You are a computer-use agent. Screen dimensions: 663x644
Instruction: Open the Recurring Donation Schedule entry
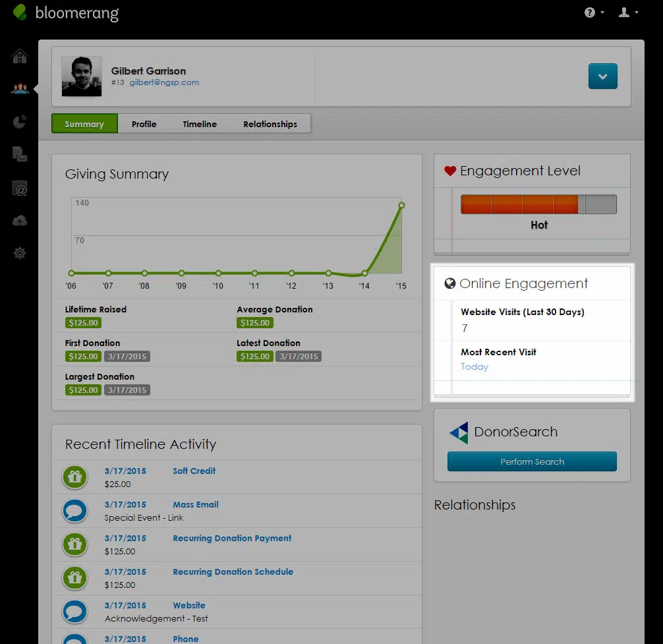pos(233,571)
